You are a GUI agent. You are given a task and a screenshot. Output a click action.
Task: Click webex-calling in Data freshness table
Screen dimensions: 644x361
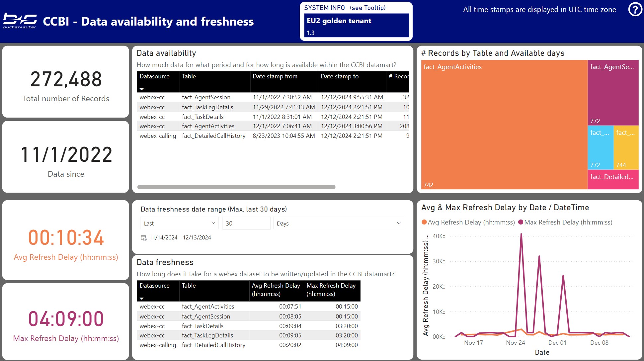click(x=158, y=345)
